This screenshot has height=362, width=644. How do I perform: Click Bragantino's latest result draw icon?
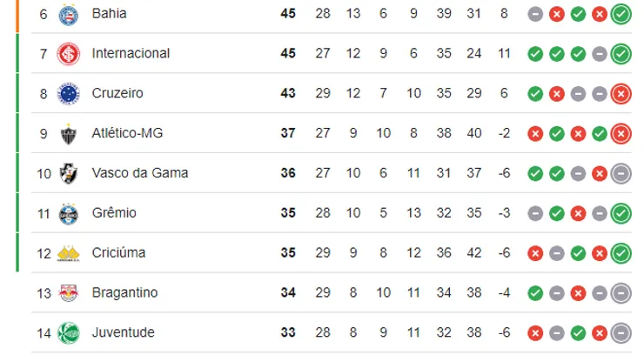coord(621,292)
